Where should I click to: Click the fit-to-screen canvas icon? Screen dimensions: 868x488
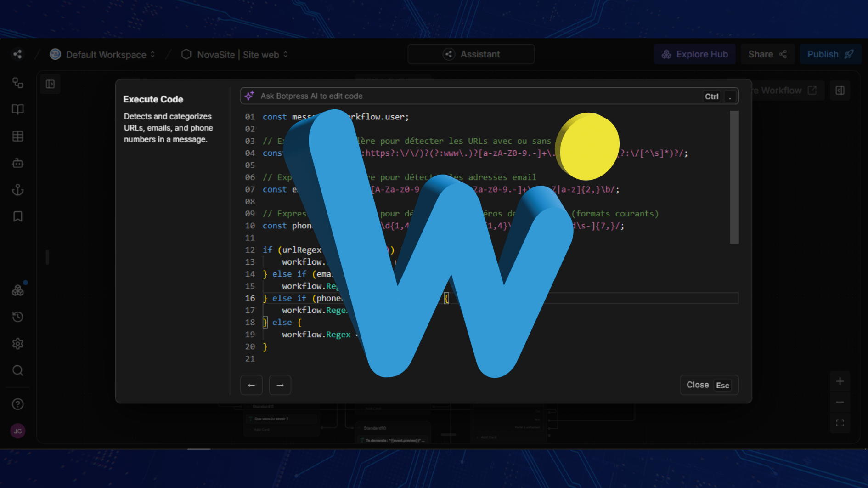840,423
